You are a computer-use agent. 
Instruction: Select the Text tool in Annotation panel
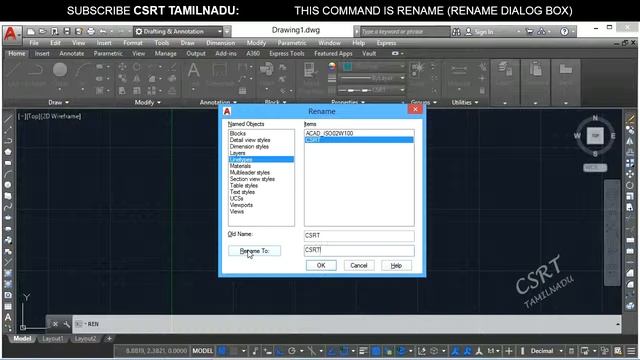193,71
